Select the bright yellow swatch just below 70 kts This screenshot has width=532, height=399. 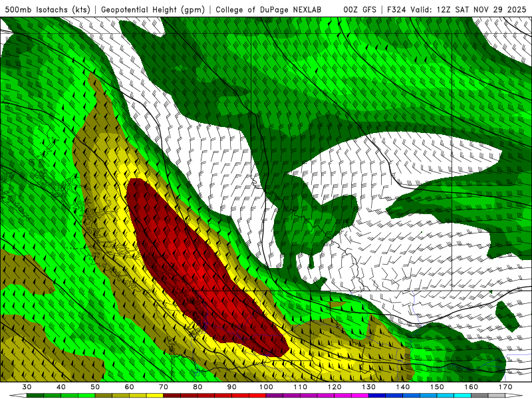point(155,396)
